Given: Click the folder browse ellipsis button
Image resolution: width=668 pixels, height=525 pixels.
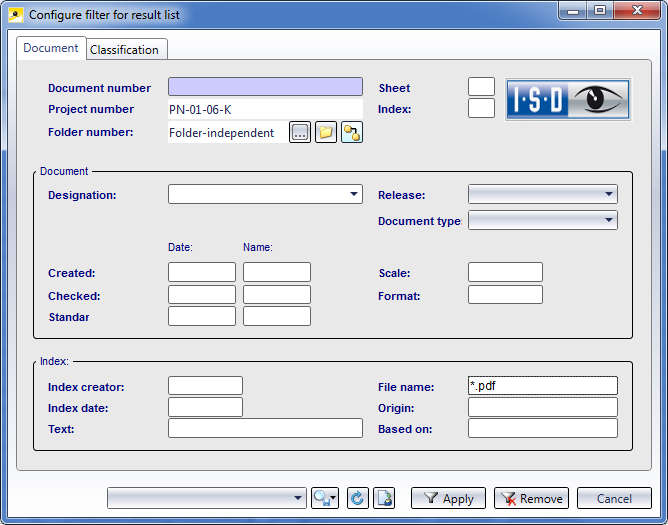Looking at the screenshot, I should pyautogui.click(x=300, y=132).
